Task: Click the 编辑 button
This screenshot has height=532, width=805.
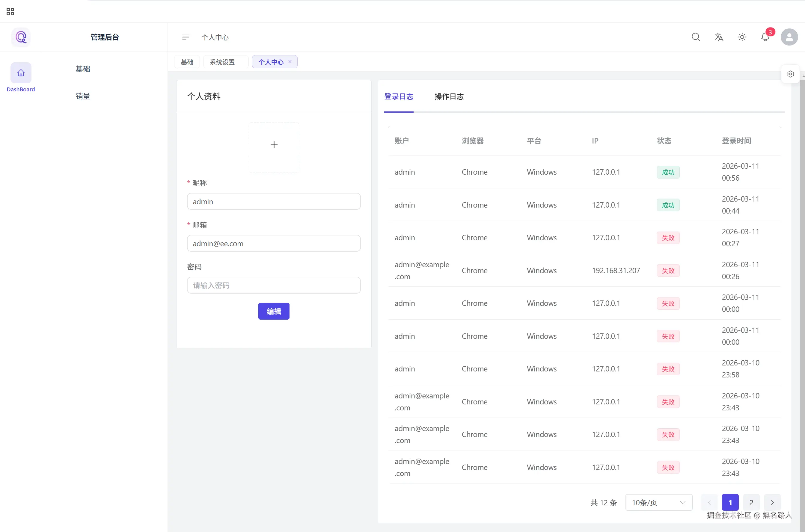Action: 274,311
